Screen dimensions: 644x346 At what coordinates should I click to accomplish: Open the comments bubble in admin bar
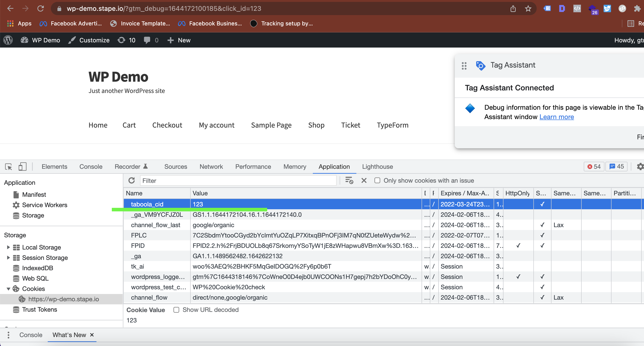(x=151, y=40)
